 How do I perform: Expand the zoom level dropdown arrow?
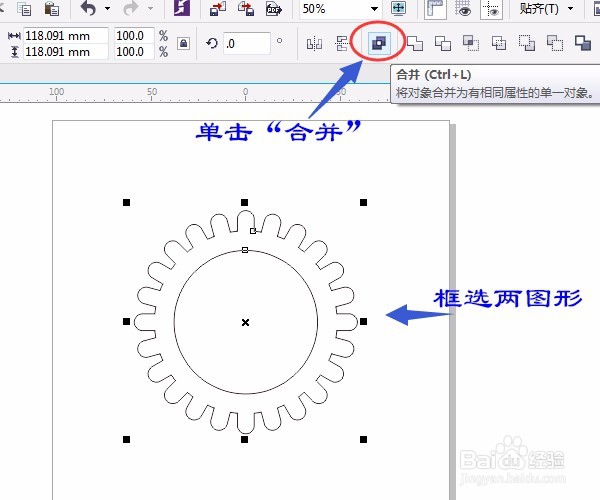coord(375,8)
